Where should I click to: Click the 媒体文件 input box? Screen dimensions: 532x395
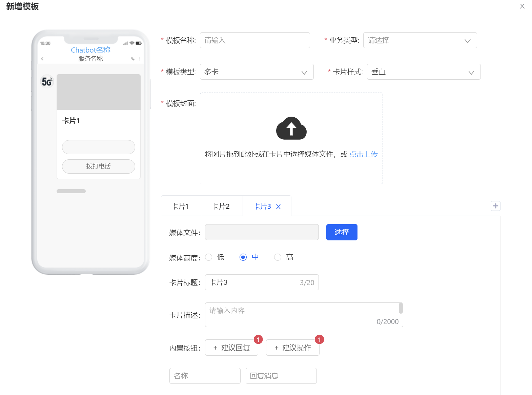point(262,232)
